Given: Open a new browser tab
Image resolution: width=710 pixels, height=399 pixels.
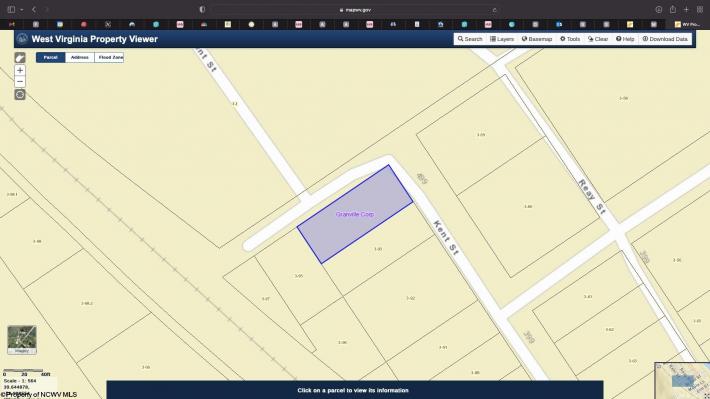Looking at the screenshot, I should pos(686,10).
